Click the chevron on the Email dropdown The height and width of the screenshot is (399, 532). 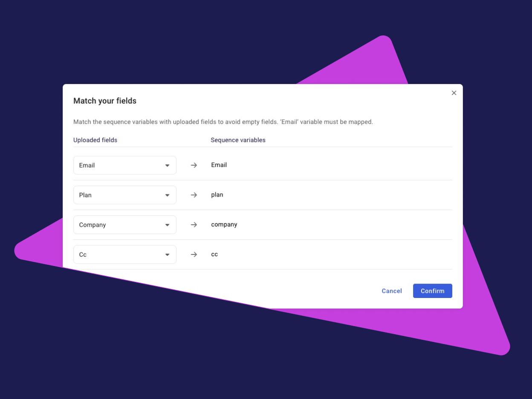tap(167, 165)
